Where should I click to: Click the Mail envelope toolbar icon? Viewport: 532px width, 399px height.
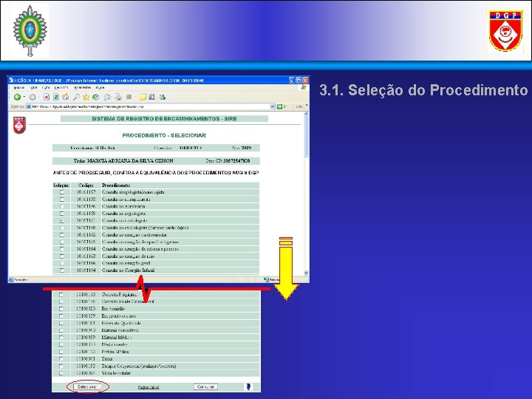pos(107,97)
